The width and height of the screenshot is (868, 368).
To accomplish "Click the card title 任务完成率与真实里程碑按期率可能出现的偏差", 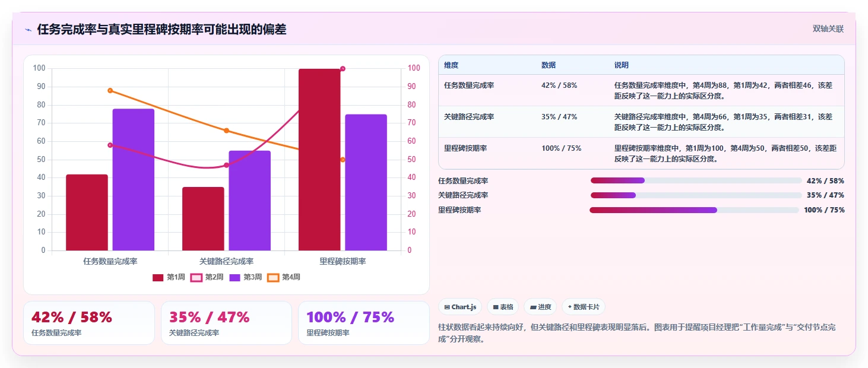I will pos(161,29).
